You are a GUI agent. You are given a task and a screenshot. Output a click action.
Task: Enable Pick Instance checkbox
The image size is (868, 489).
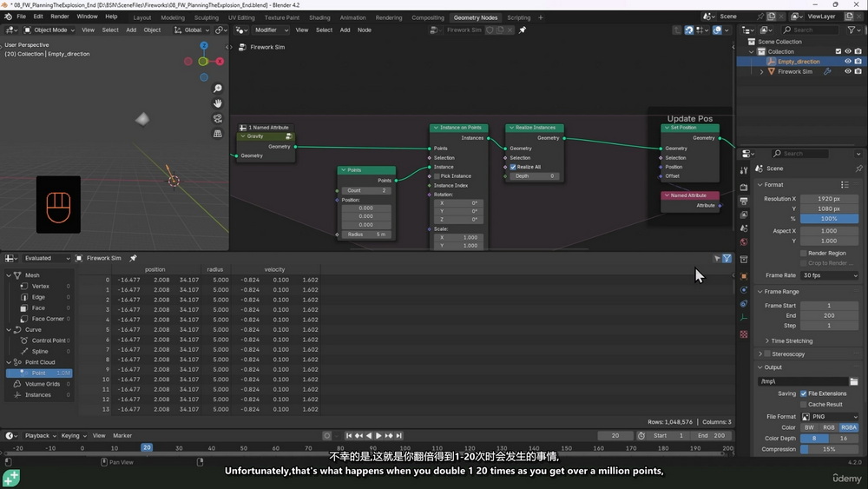(x=437, y=176)
